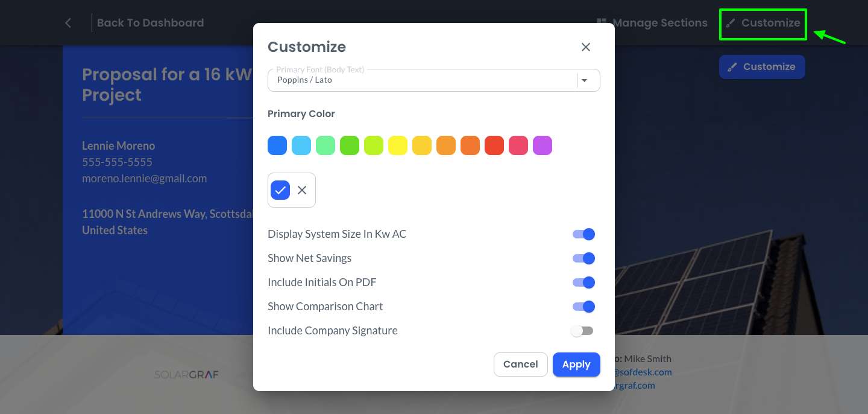
Task: Pick the red color swatch
Action: coord(494,145)
